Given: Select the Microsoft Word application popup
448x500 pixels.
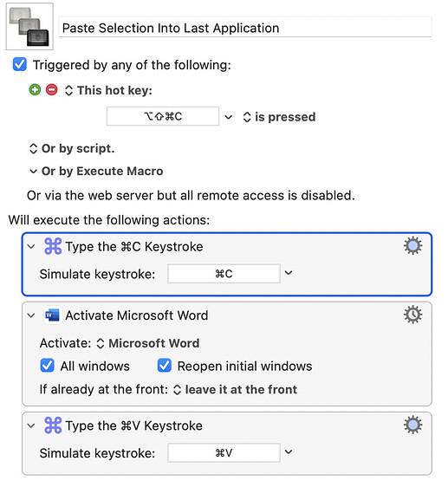Looking at the screenshot, I should pyautogui.click(x=148, y=343).
